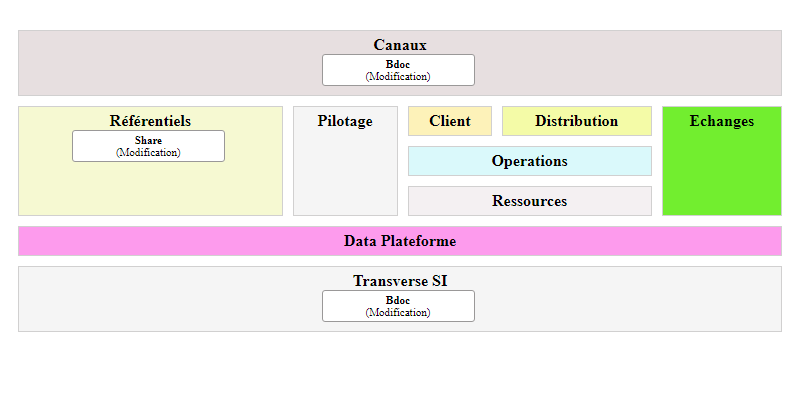800x400 pixels.
Task: Click the Canaux section heading
Action: tap(399, 45)
